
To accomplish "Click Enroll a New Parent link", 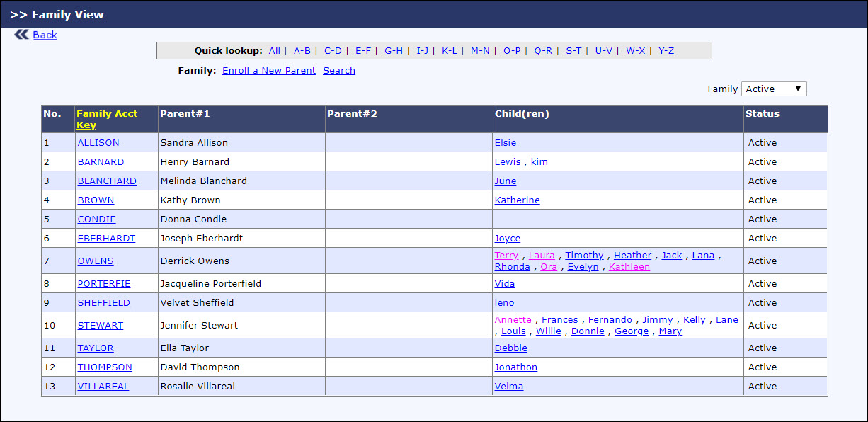I will [269, 71].
